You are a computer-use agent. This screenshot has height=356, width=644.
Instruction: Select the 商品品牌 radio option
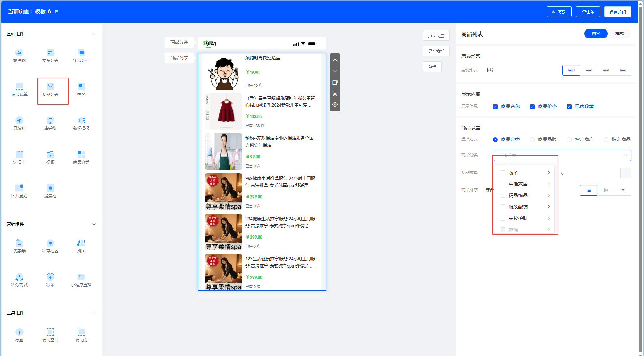coord(532,140)
